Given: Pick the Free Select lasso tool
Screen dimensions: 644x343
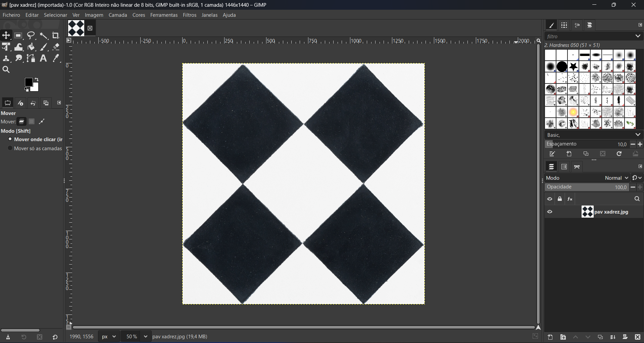Looking at the screenshot, I should tap(31, 36).
